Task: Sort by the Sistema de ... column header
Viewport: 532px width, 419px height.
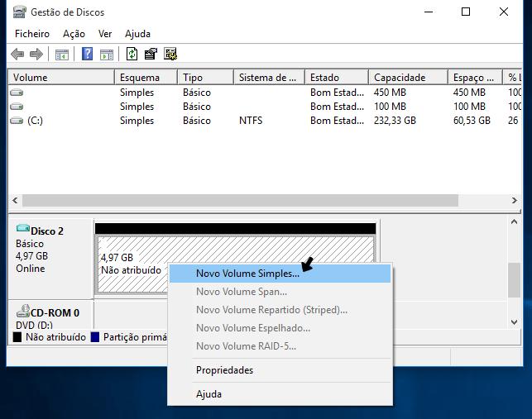Action: click(270, 78)
